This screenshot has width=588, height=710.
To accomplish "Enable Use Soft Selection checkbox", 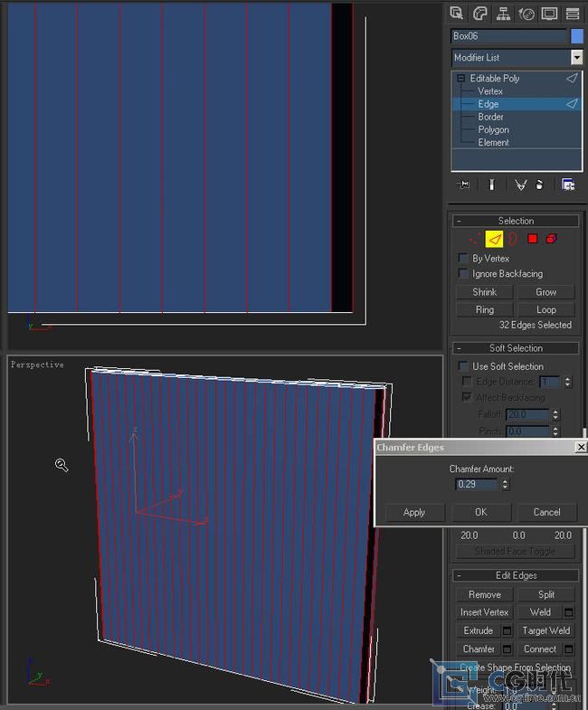I will (x=462, y=366).
